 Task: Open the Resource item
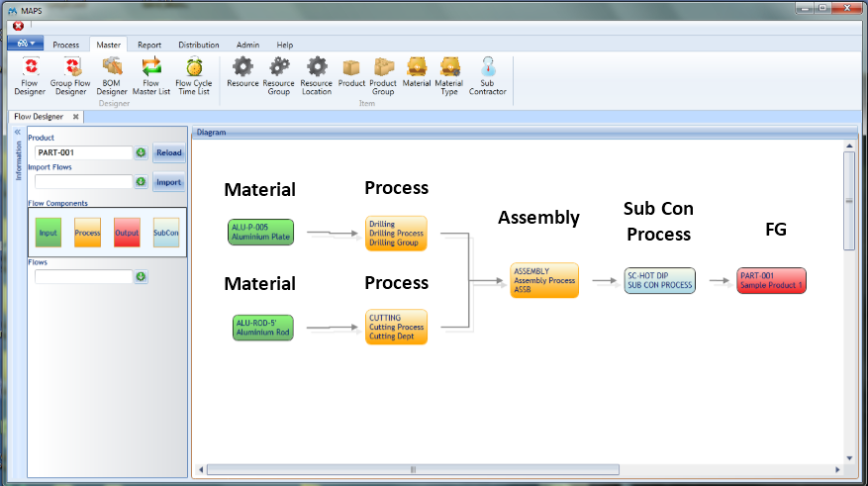pyautogui.click(x=242, y=72)
